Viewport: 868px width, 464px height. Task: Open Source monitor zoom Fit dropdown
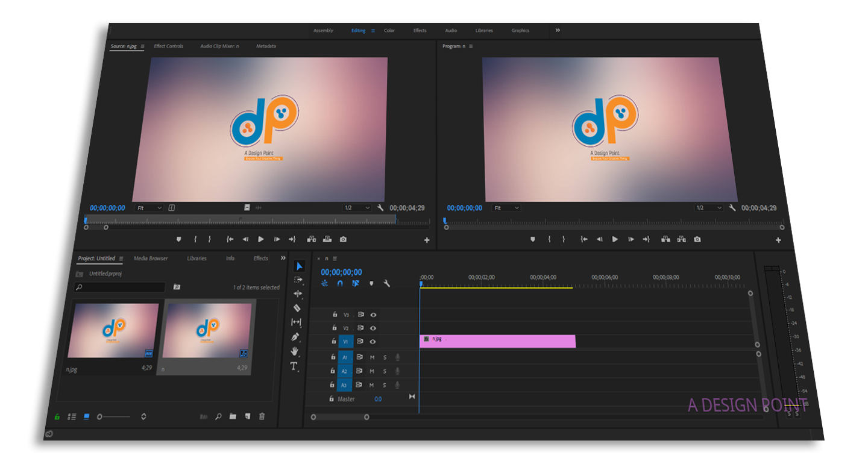pos(149,208)
